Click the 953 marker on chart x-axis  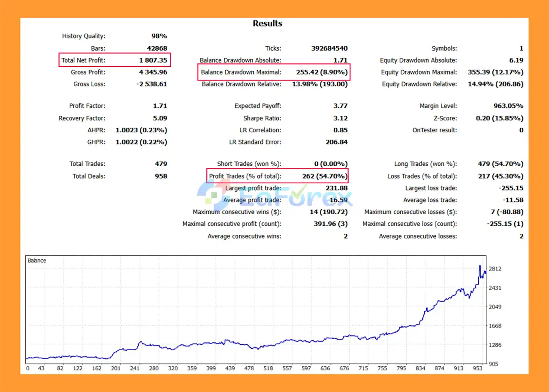477,368
